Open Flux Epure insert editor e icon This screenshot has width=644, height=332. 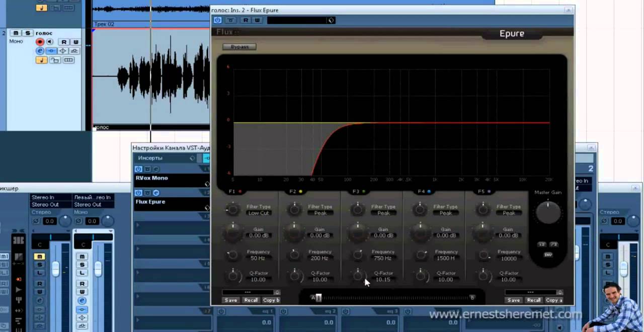tap(156, 193)
